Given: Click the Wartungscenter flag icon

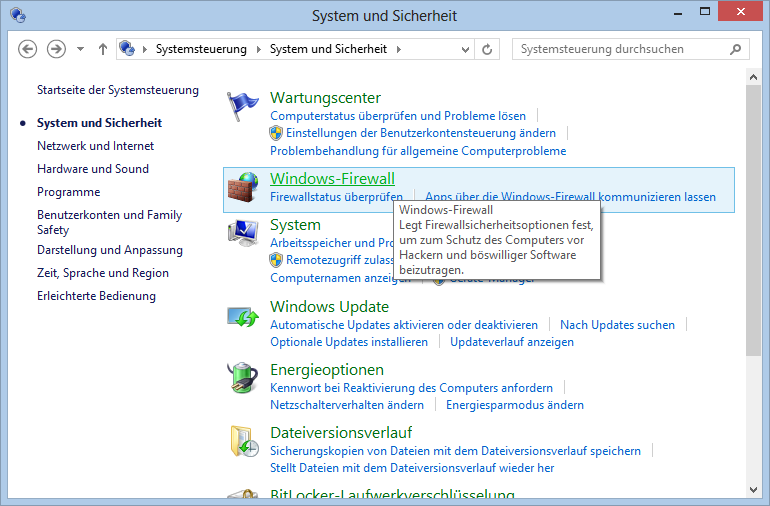Looking at the screenshot, I should [x=243, y=106].
